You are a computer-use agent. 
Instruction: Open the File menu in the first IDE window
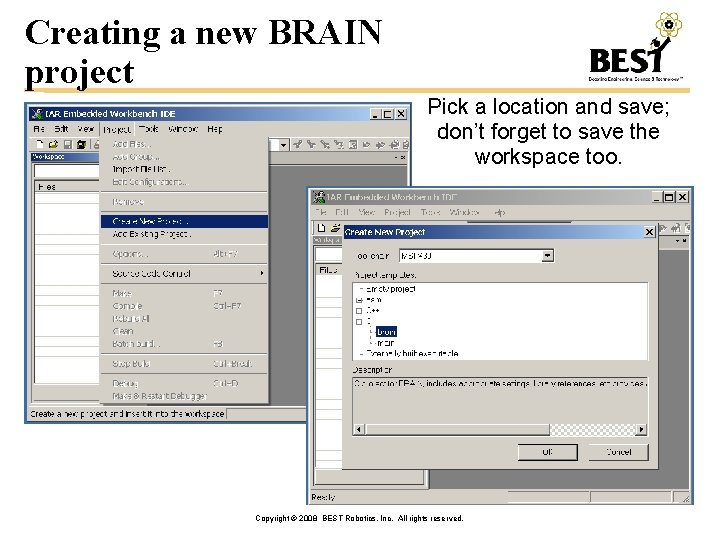tap(39, 129)
